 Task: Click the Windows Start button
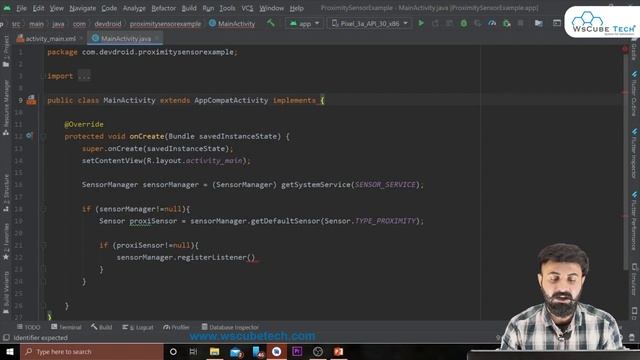10,351
